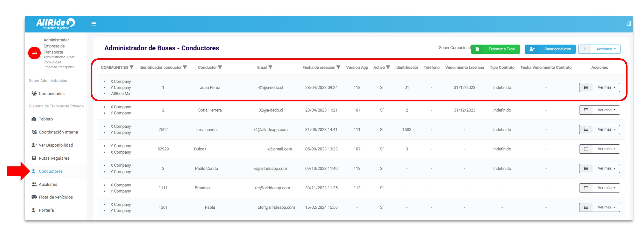Go to Rutas Regulares menu item
This screenshot has width=644, height=237.
tap(54, 158)
